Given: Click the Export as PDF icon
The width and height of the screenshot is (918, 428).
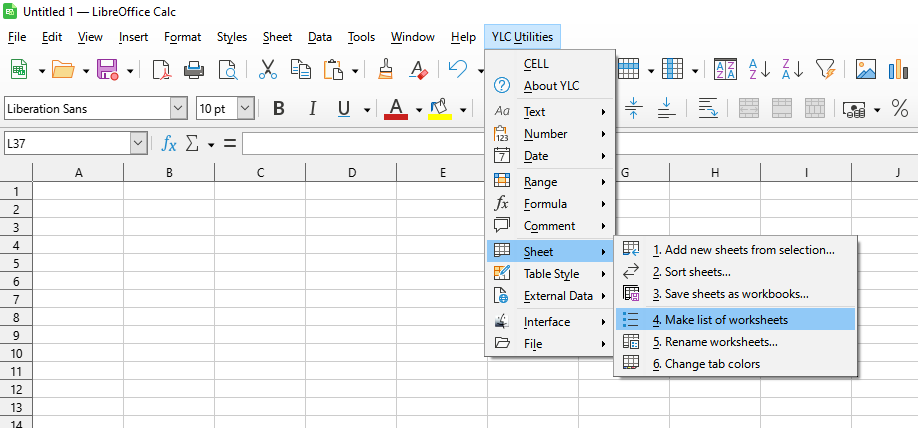Looking at the screenshot, I should point(162,69).
